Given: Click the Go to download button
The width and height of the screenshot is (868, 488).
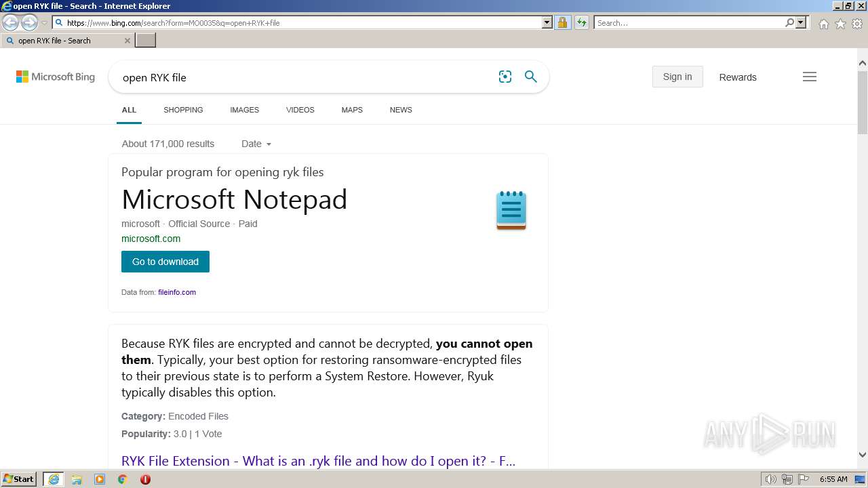Looking at the screenshot, I should (165, 262).
